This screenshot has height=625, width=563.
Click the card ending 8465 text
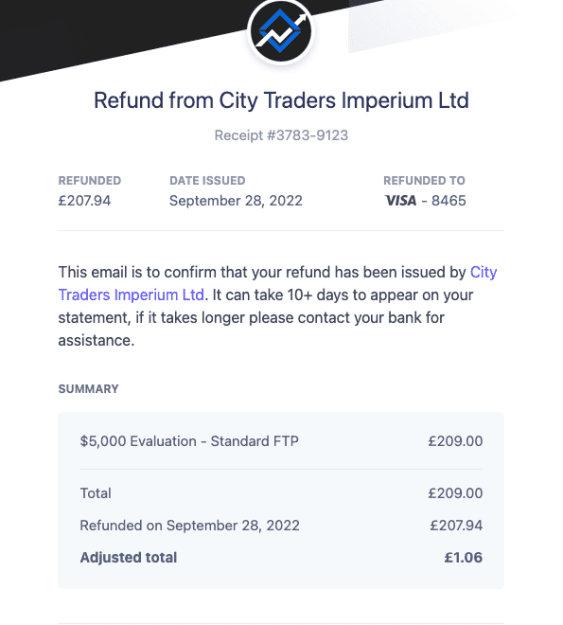(x=449, y=200)
